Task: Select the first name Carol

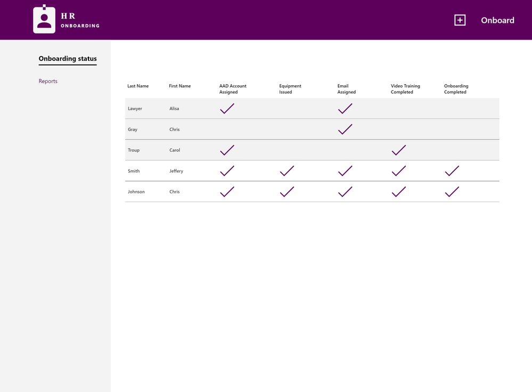Action: point(175,150)
